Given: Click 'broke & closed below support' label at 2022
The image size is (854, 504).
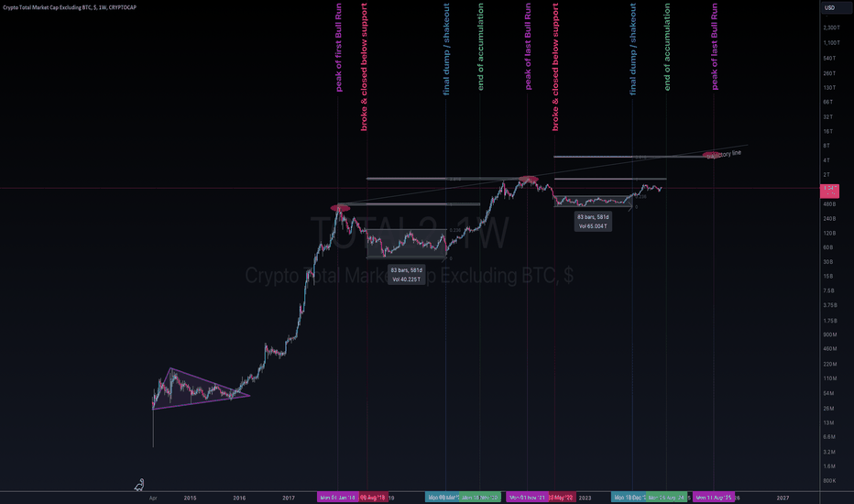Looking at the screenshot, I should coord(555,67).
